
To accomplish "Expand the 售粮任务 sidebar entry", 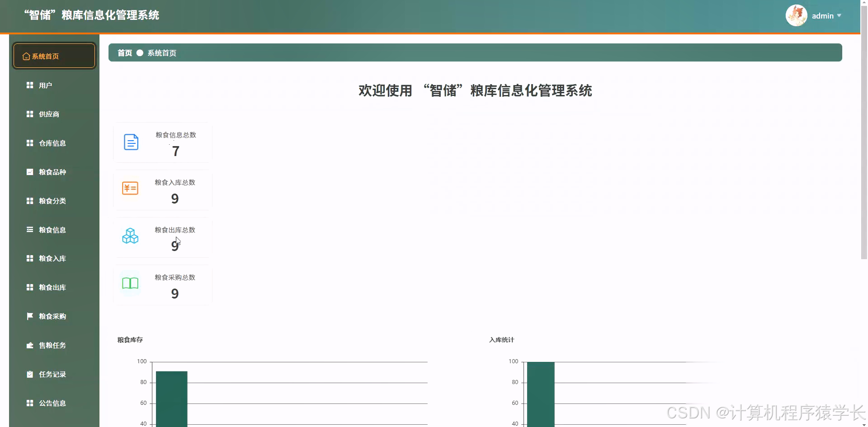I will (x=52, y=345).
